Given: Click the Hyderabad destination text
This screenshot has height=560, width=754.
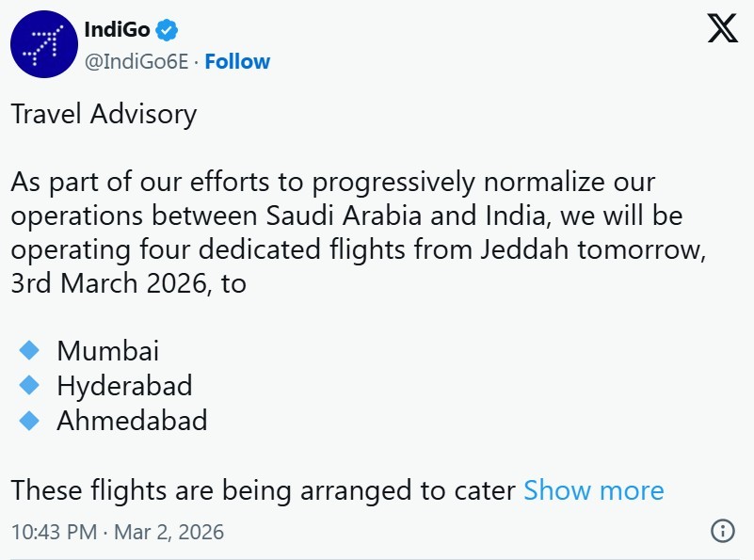Looking at the screenshot, I should pos(124,386).
